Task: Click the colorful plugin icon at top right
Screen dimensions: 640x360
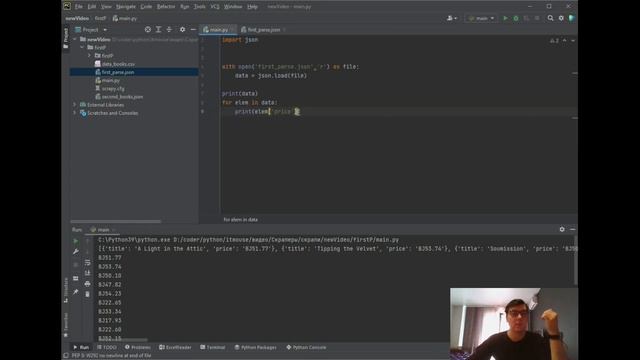Action: pos(572,18)
